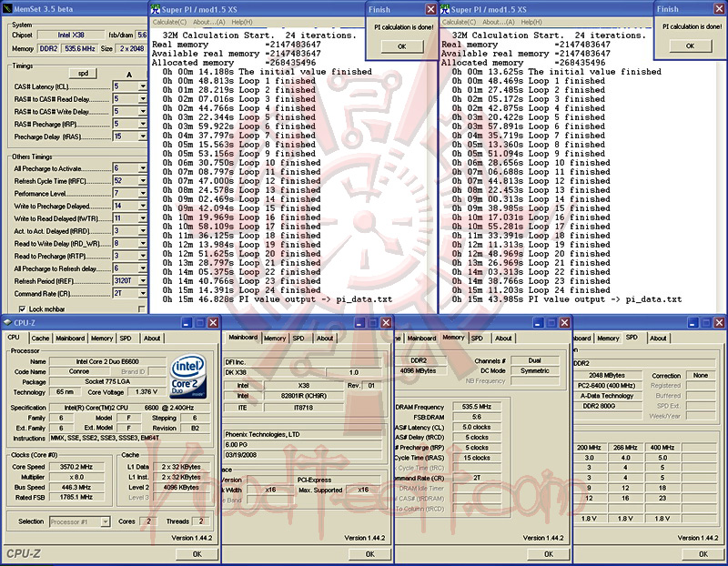Open the Write to Precharge Delayed dropdown
Screen dimensions: 728x566
pos(143,206)
